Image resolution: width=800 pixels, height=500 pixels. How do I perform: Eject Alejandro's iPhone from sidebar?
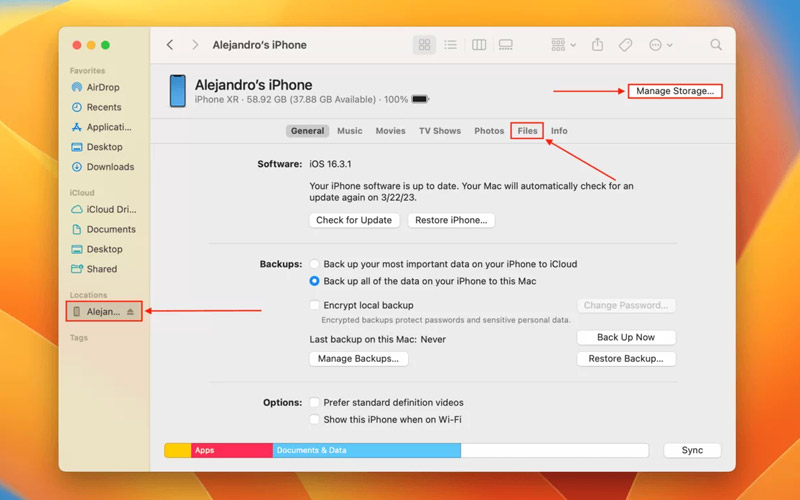130,312
